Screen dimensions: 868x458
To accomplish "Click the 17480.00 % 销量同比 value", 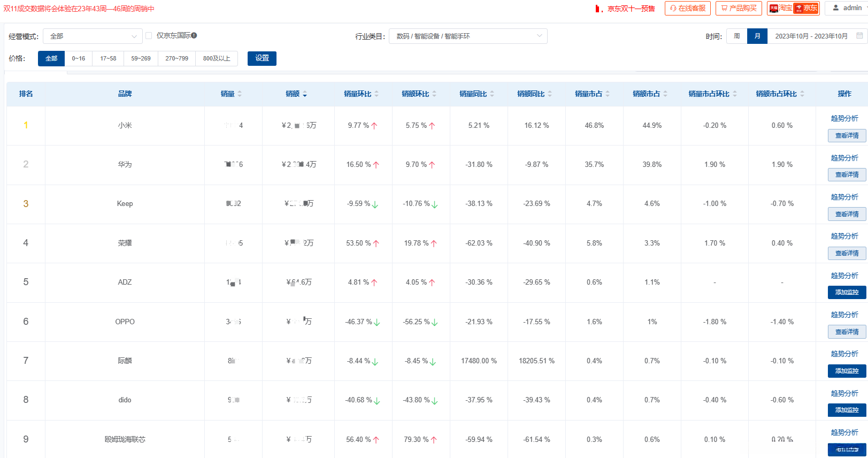I will coord(479,361).
